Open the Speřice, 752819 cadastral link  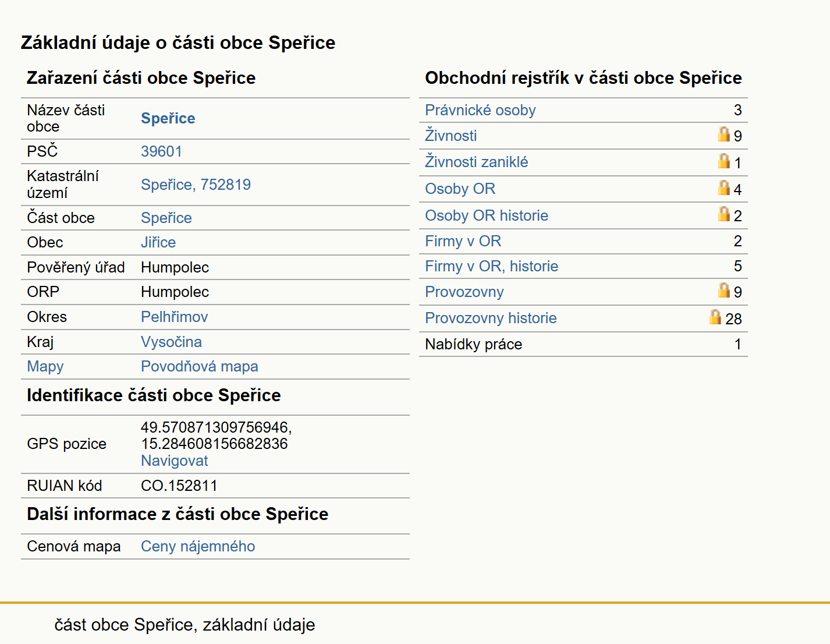(196, 185)
